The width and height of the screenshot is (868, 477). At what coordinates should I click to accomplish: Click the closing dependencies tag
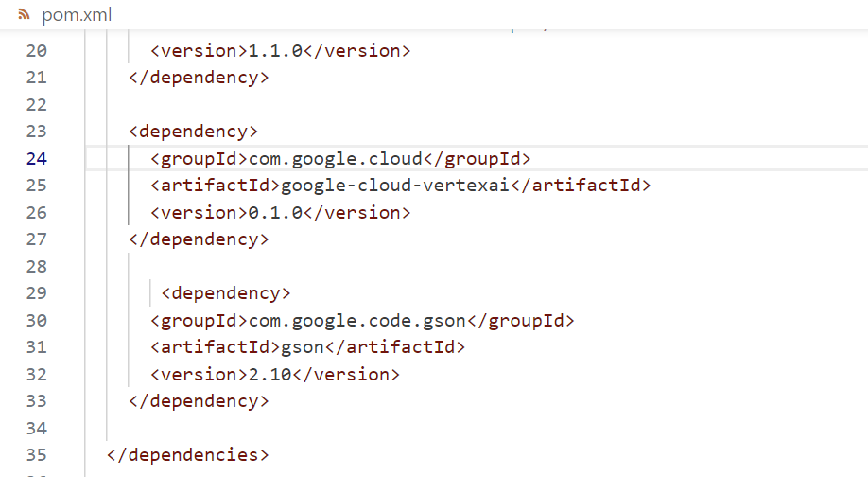188,455
